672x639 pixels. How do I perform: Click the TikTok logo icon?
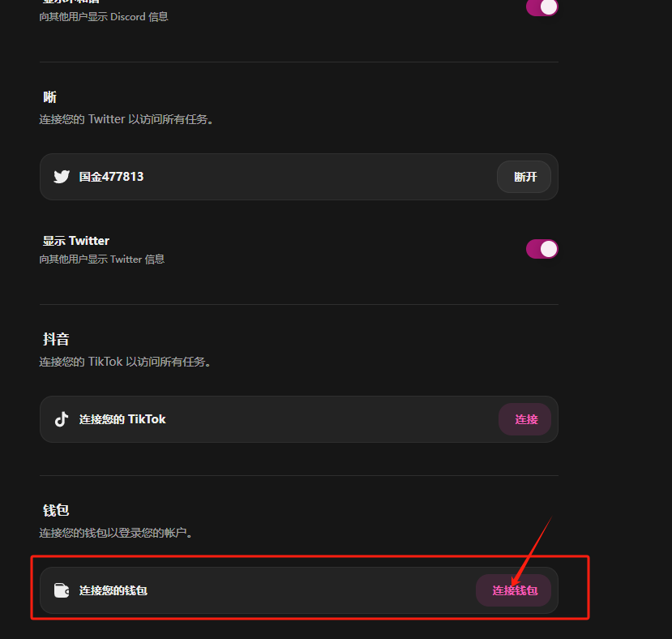[62, 419]
